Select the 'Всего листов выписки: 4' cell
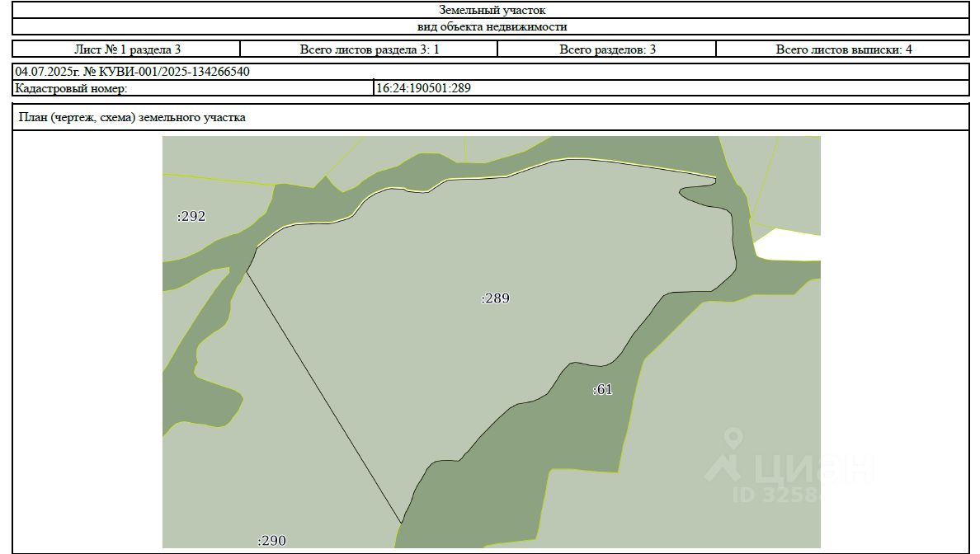This screenshot has width=980, height=554. pos(843,49)
